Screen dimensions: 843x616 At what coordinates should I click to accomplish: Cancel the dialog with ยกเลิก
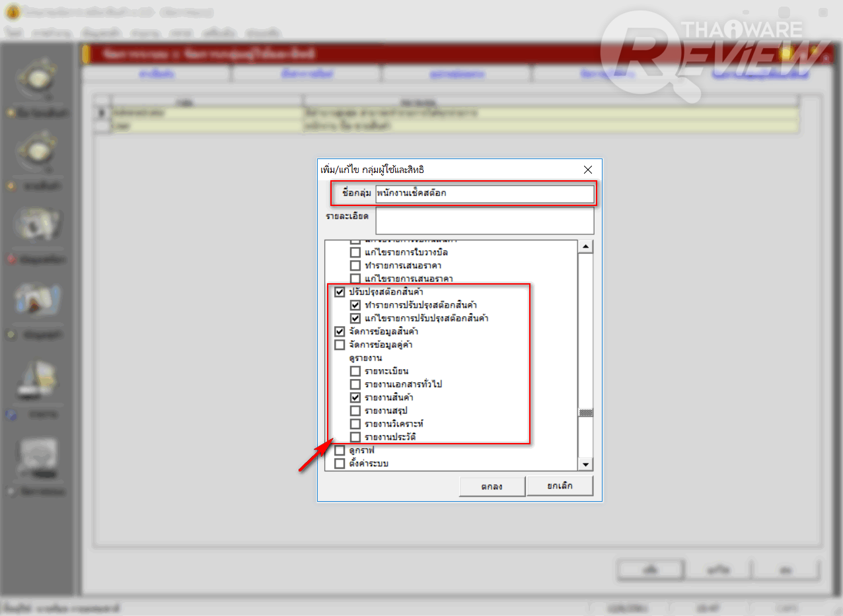[x=560, y=486]
